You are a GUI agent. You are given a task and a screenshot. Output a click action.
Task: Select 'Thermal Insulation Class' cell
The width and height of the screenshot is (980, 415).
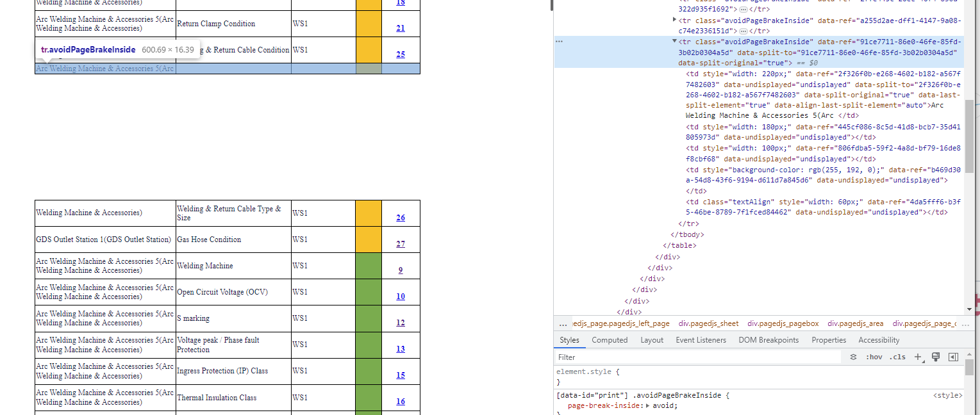tap(233, 398)
